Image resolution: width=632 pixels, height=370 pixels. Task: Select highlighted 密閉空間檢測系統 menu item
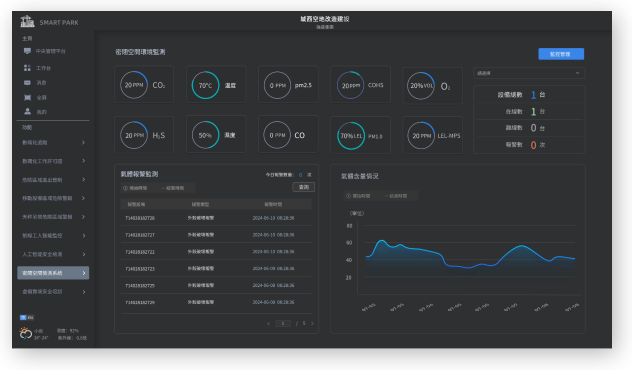coord(53,273)
